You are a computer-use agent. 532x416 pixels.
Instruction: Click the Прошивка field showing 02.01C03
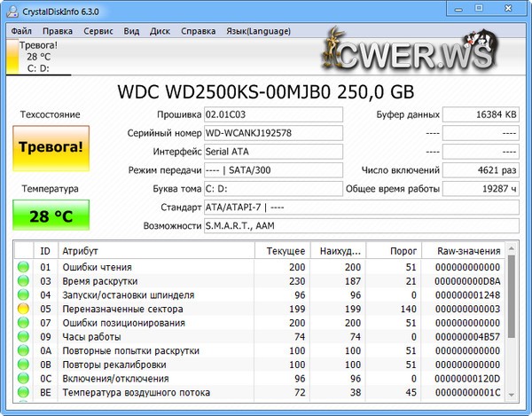272,114
